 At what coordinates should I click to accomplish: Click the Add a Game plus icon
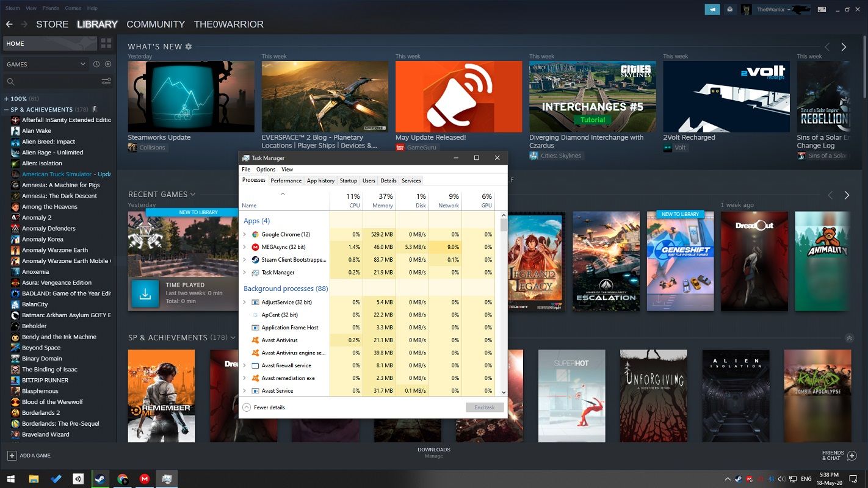(x=12, y=456)
